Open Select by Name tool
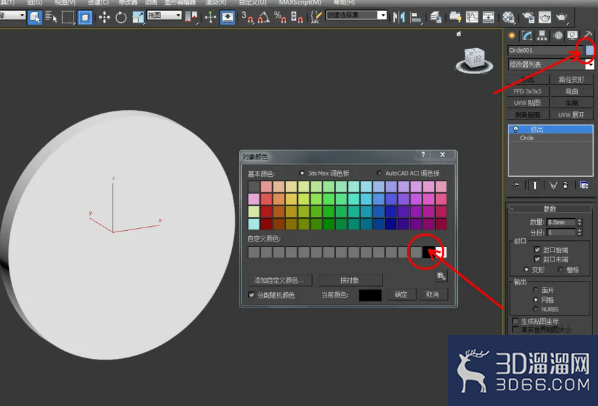 tap(51, 17)
